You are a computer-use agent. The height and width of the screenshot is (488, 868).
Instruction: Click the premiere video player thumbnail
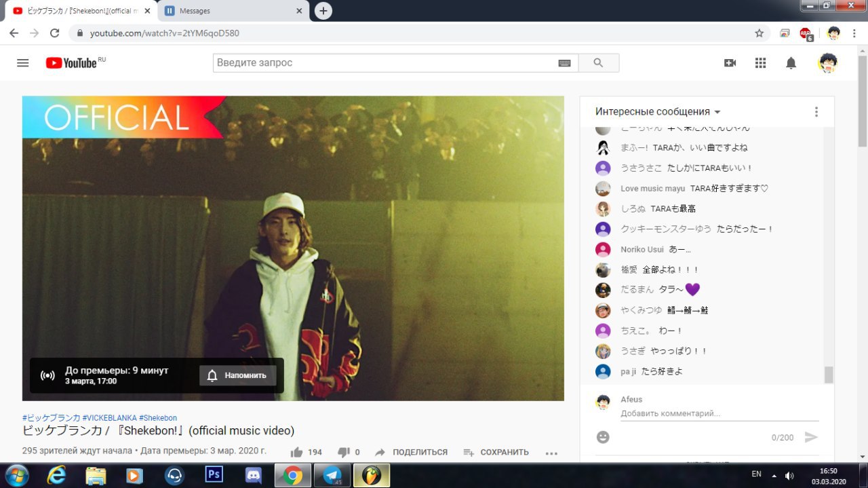(x=293, y=248)
